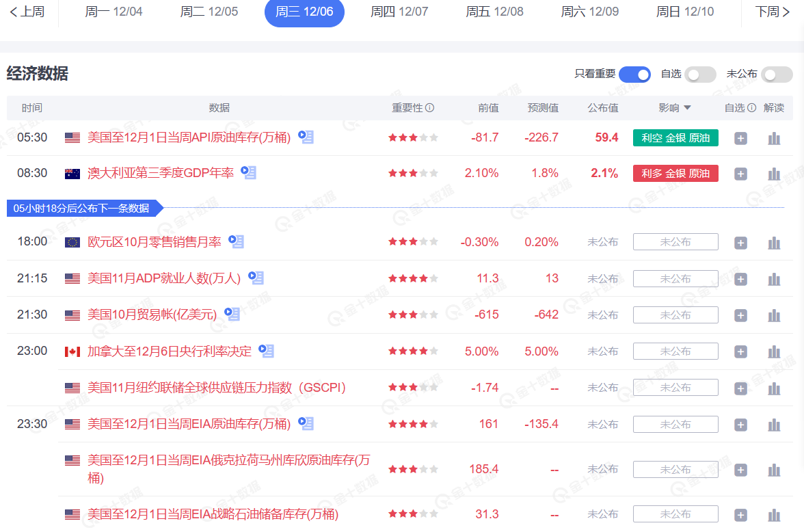Screen dimensions: 804x532
Task: Open the comment icon for 美国10月贸易帐
Action: [231, 314]
